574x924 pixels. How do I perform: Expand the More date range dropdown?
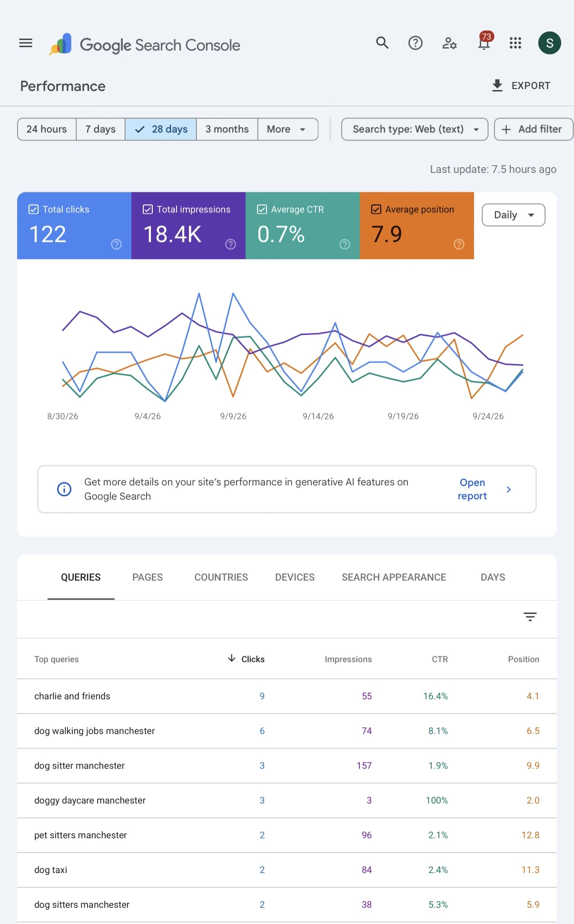(x=287, y=129)
